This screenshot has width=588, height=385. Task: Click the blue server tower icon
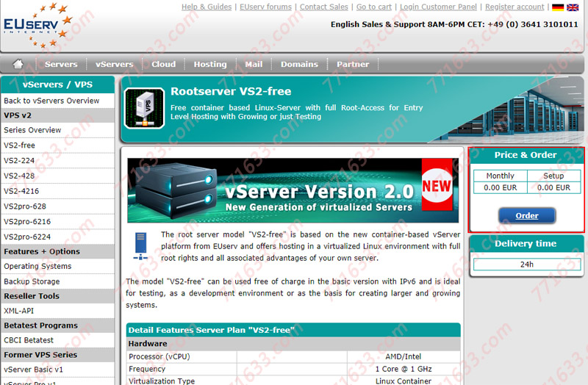140,246
